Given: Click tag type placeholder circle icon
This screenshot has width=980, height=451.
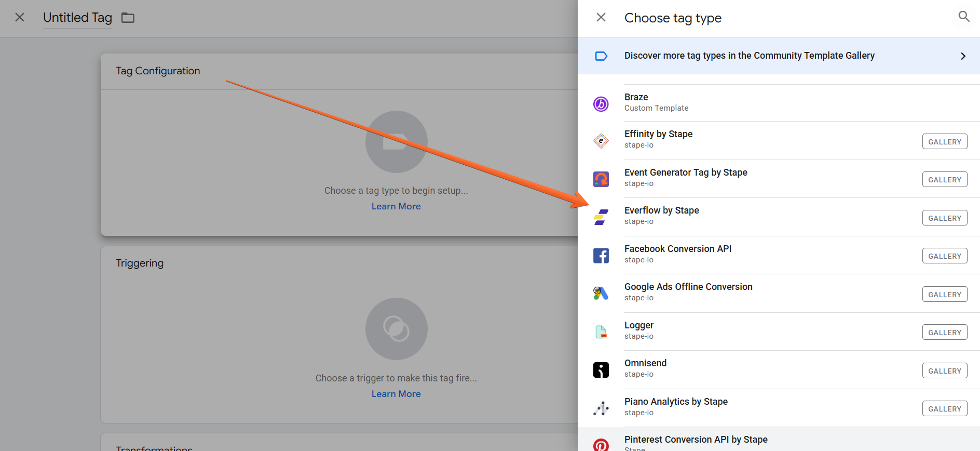Looking at the screenshot, I should coord(397,142).
